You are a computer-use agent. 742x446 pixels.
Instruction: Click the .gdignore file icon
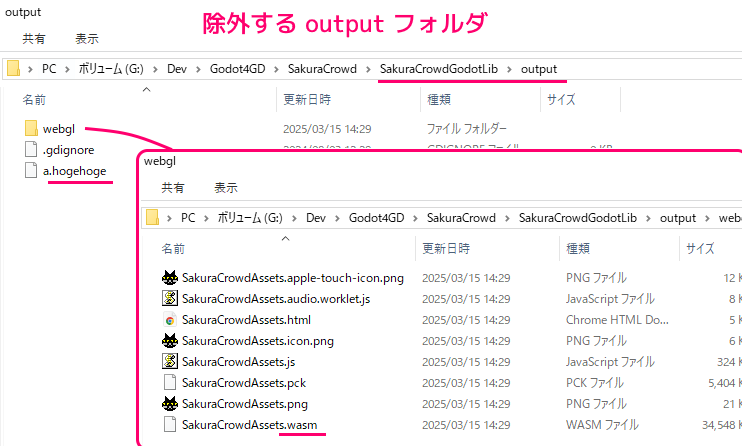pyautogui.click(x=30, y=150)
